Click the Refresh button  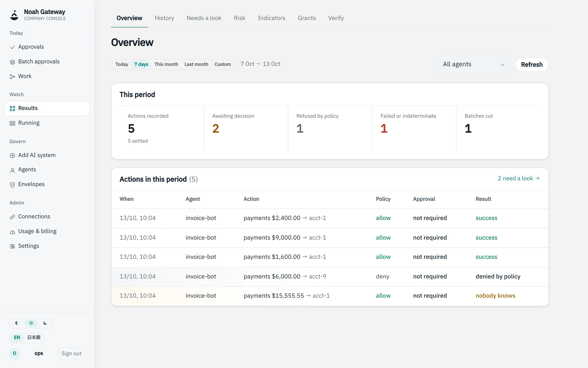[531, 65]
